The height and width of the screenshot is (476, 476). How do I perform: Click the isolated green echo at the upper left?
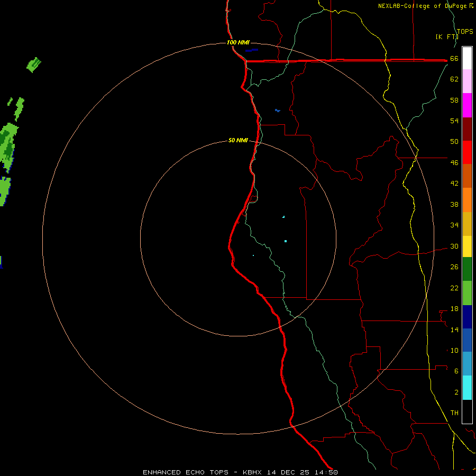(34, 65)
